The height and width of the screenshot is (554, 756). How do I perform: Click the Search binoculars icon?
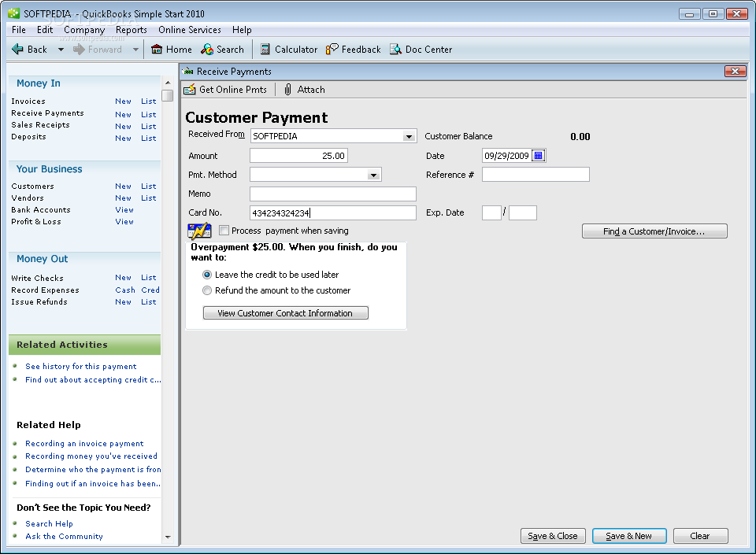pyautogui.click(x=207, y=49)
